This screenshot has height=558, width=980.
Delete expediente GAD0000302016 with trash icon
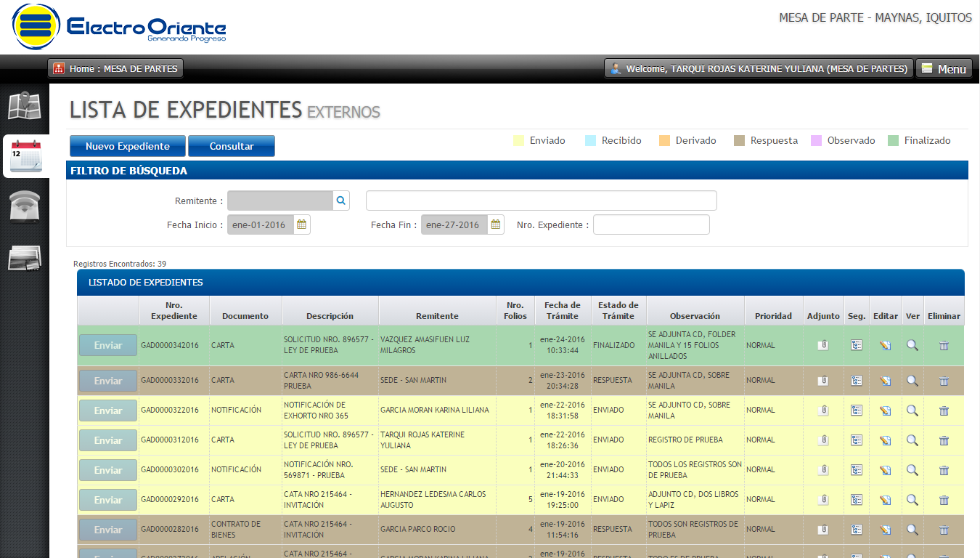944,470
